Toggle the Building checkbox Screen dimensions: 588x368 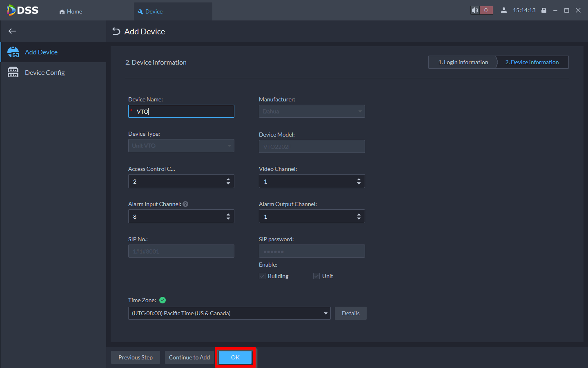(262, 276)
